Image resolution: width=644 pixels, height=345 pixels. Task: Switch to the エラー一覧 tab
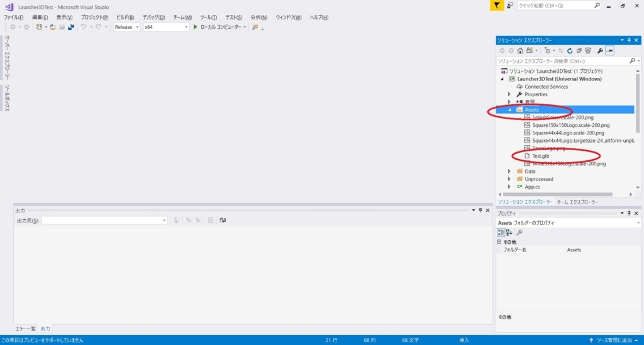tap(25, 329)
